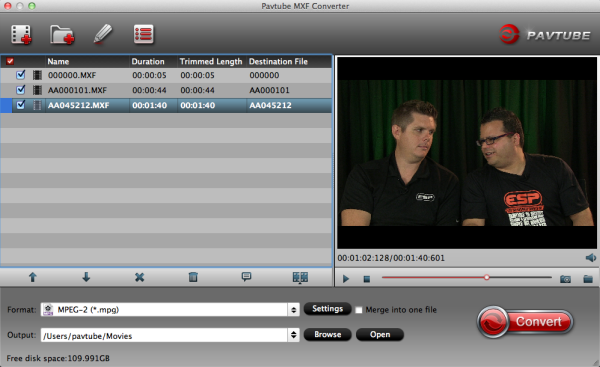600x367 pixels.
Task: Click the Pavtube logo
Action: click(545, 35)
